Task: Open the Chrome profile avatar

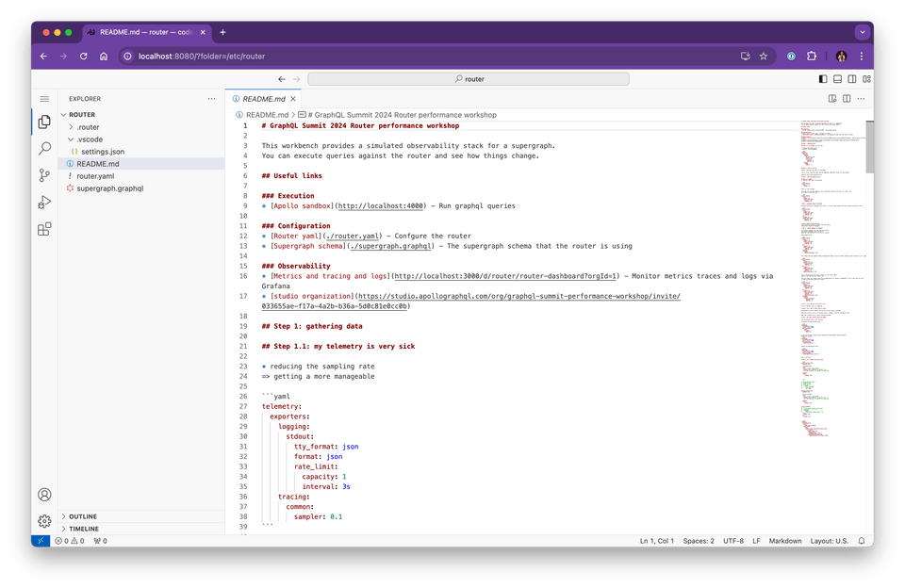Action: (842, 56)
